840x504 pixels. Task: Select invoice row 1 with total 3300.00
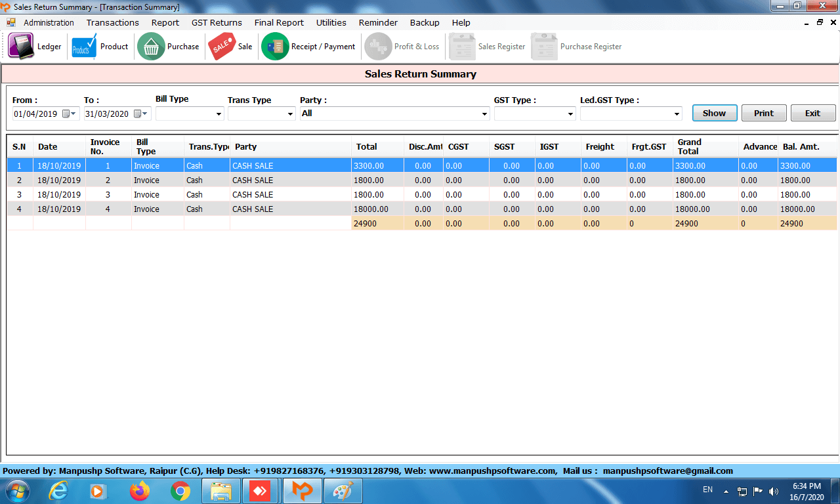(x=422, y=166)
